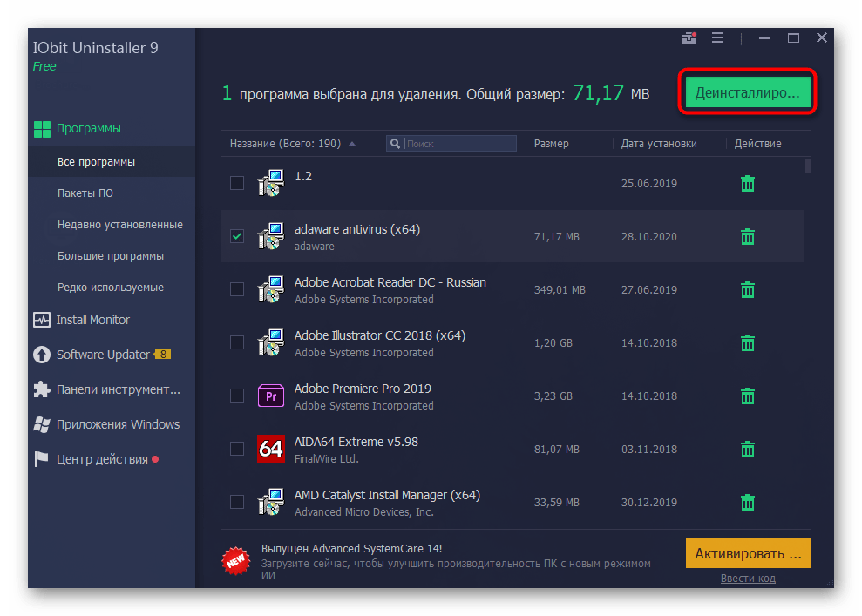Open the Install Monitor section

[93, 320]
